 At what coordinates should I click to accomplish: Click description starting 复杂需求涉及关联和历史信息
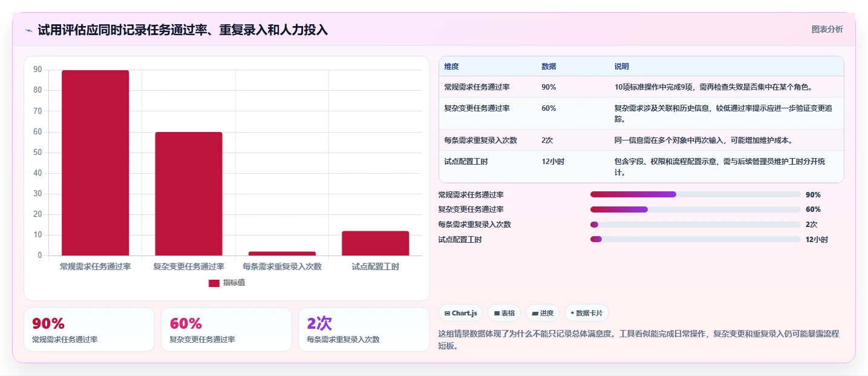tap(723, 114)
